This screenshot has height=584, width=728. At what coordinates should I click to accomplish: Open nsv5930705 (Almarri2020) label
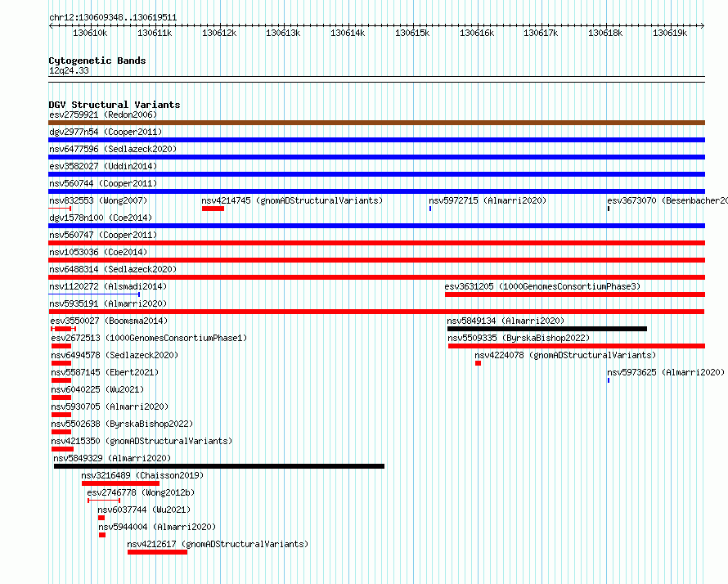(110, 407)
